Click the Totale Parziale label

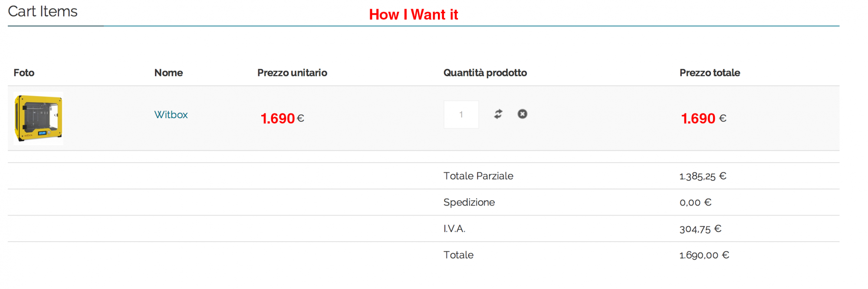tap(478, 176)
